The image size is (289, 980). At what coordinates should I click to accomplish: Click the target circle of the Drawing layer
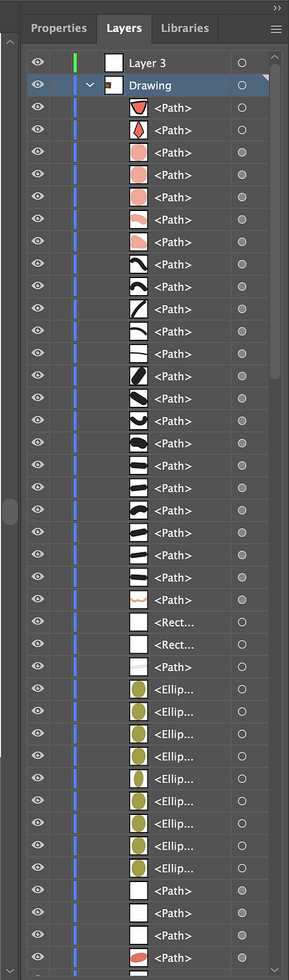click(242, 85)
